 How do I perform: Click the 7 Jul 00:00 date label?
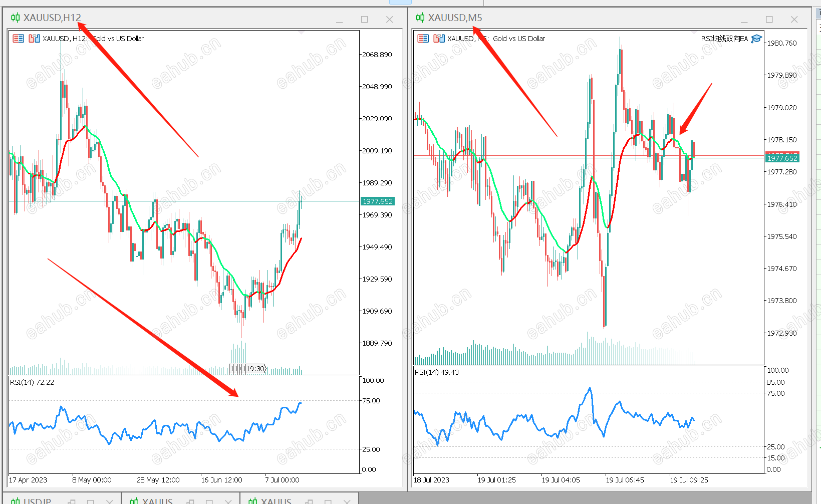tap(282, 480)
